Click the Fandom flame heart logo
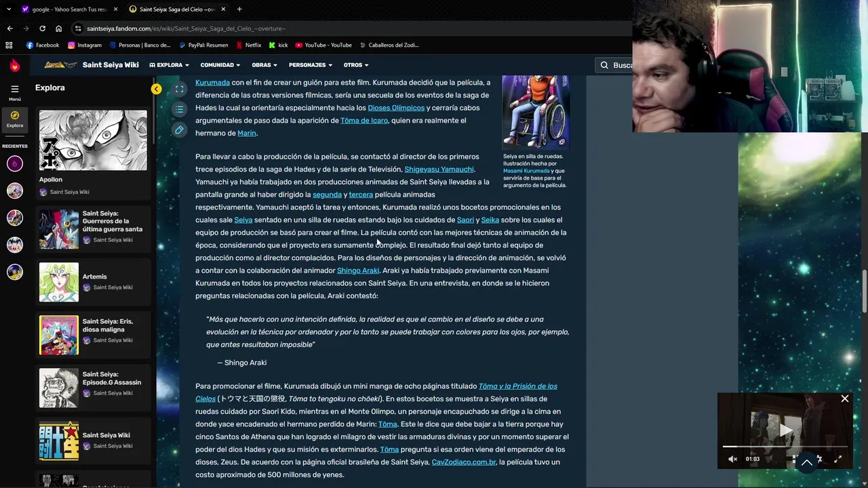Screen dimensions: 868x488 click(14, 65)
